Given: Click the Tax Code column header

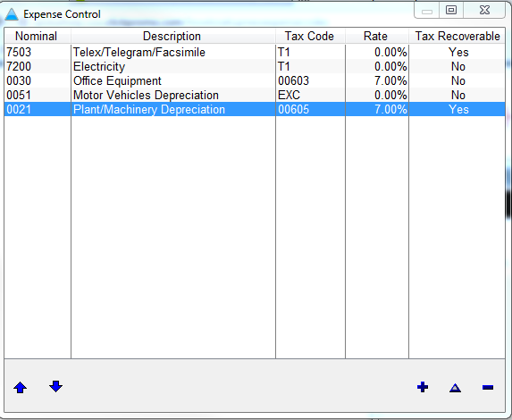Looking at the screenshot, I should (x=310, y=36).
